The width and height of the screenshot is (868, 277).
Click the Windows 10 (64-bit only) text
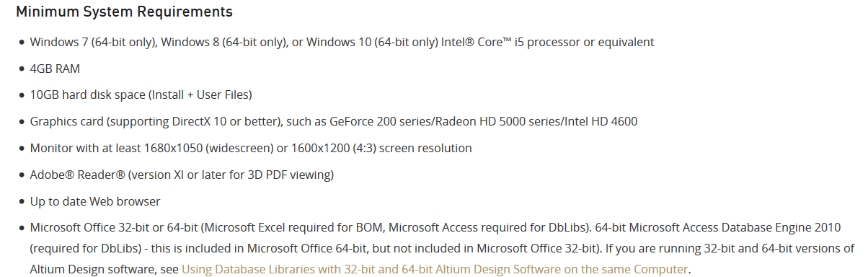371,42
